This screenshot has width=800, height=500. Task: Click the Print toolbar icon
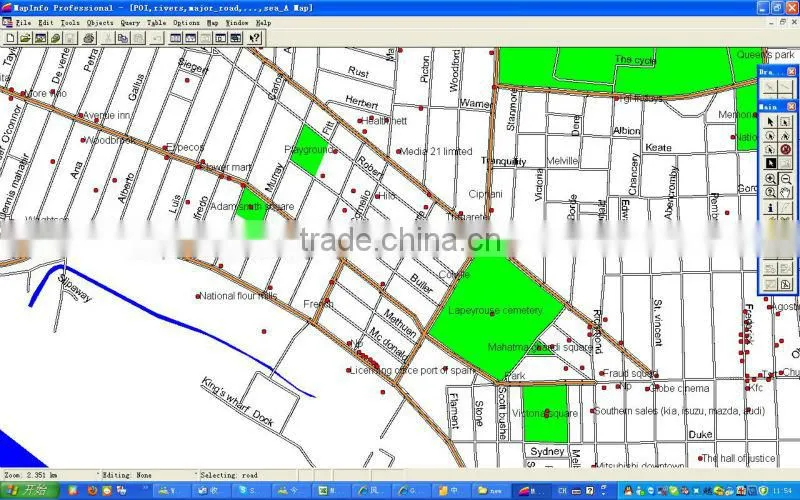pos(89,38)
